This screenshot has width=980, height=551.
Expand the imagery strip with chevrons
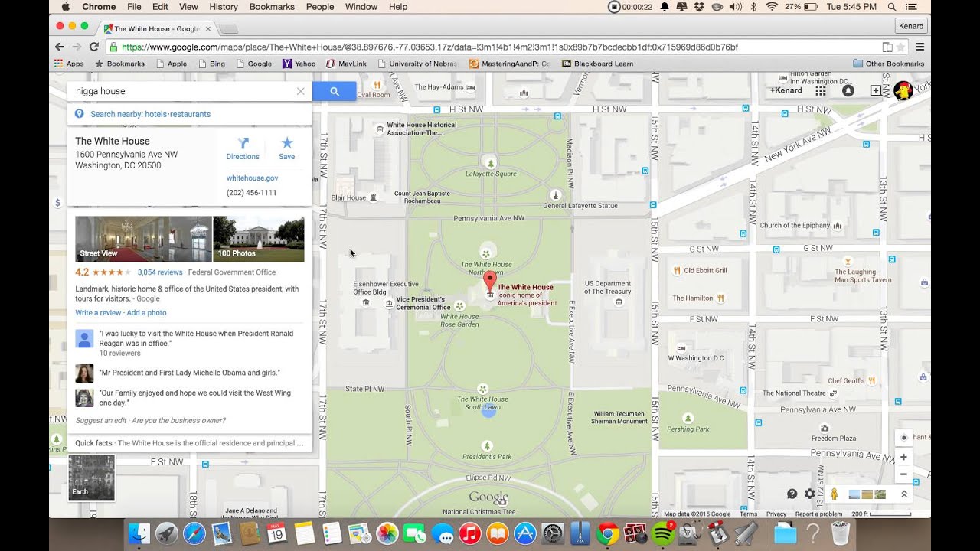pyautogui.click(x=903, y=494)
